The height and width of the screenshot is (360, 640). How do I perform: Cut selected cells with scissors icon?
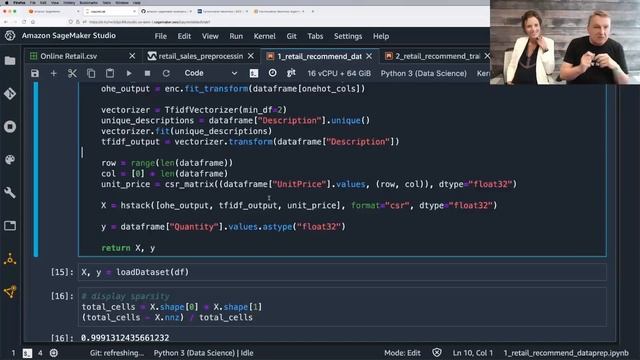tap(72, 73)
